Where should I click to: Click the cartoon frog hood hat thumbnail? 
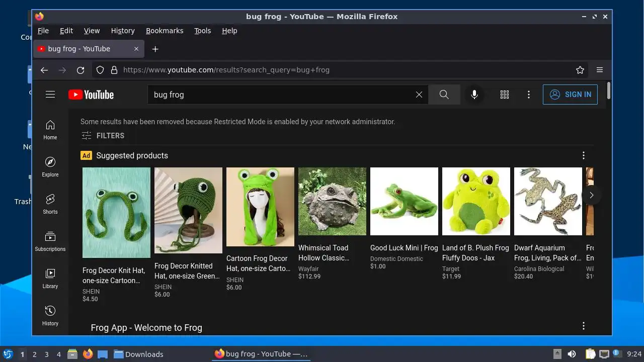[260, 207]
